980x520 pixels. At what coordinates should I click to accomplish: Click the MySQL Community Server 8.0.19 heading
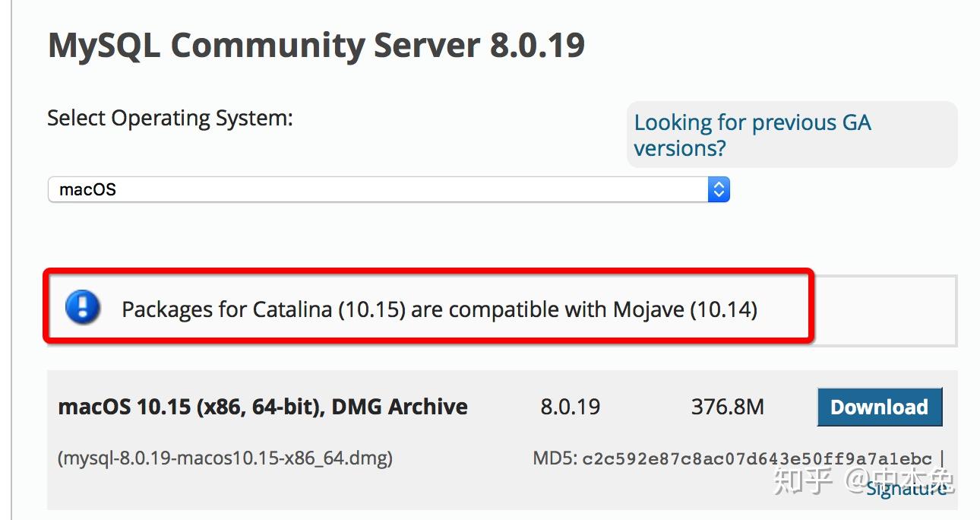point(316,46)
